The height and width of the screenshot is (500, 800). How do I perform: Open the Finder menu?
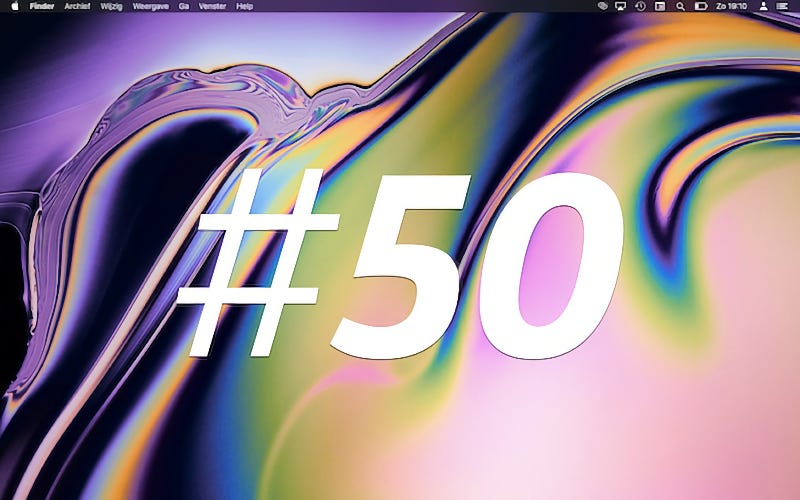tap(42, 6)
